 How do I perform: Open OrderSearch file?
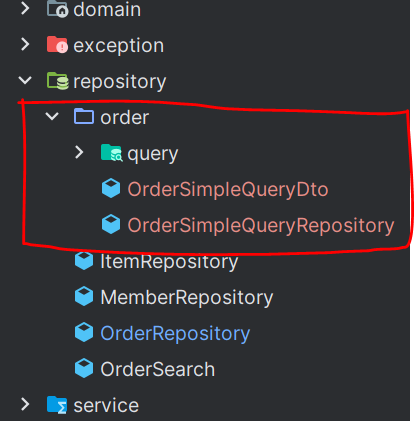(158, 369)
